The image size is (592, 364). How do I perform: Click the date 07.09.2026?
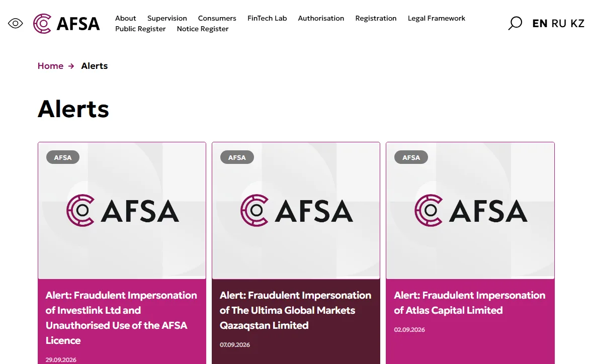(x=235, y=345)
